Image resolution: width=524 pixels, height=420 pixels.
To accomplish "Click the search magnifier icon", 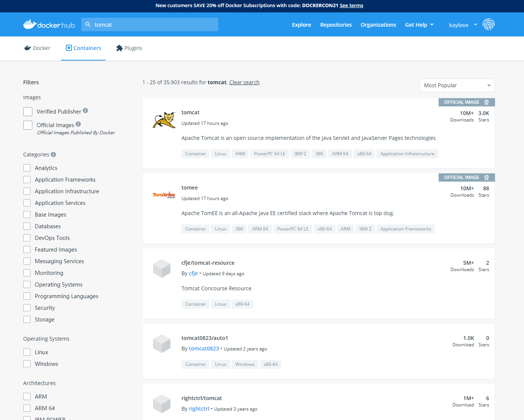I will click(x=88, y=24).
